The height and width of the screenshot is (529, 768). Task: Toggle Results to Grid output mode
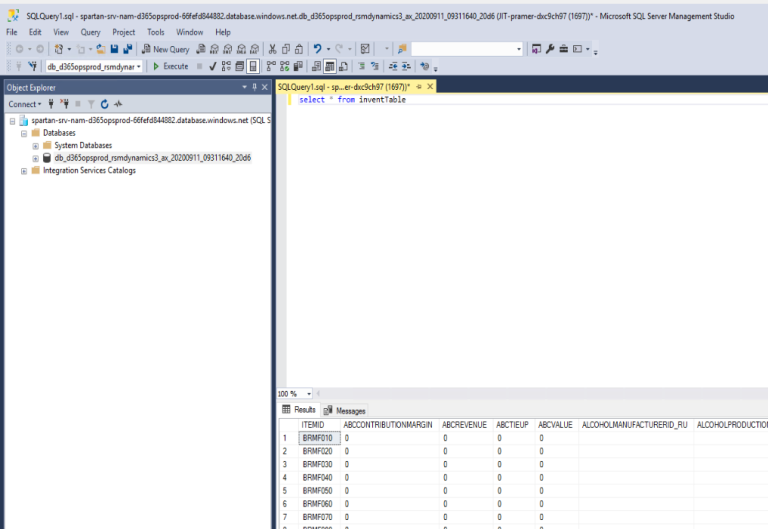(x=328, y=66)
